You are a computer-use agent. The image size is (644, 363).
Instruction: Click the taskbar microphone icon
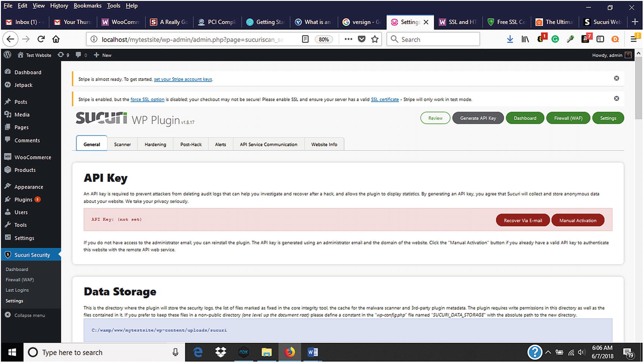(x=175, y=352)
